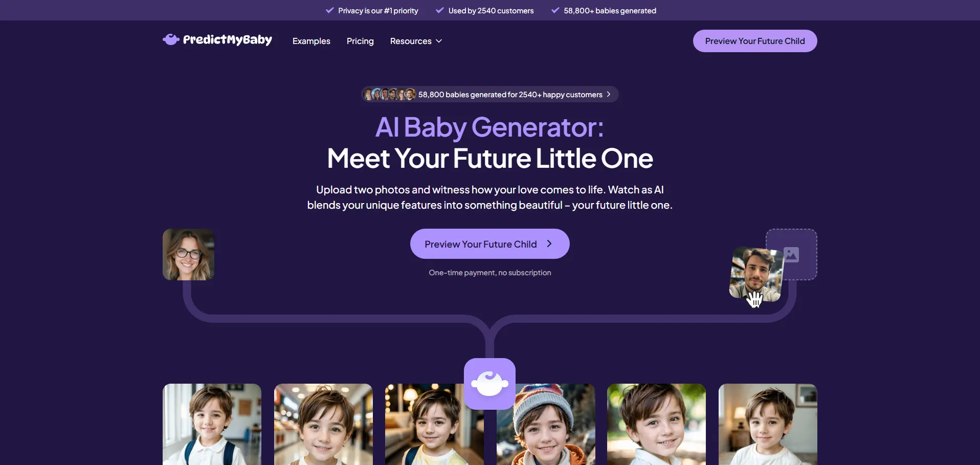Click the checkmark beside Privacy is our #1 priority
Image resolution: width=980 pixels, height=465 pixels.
(x=330, y=10)
